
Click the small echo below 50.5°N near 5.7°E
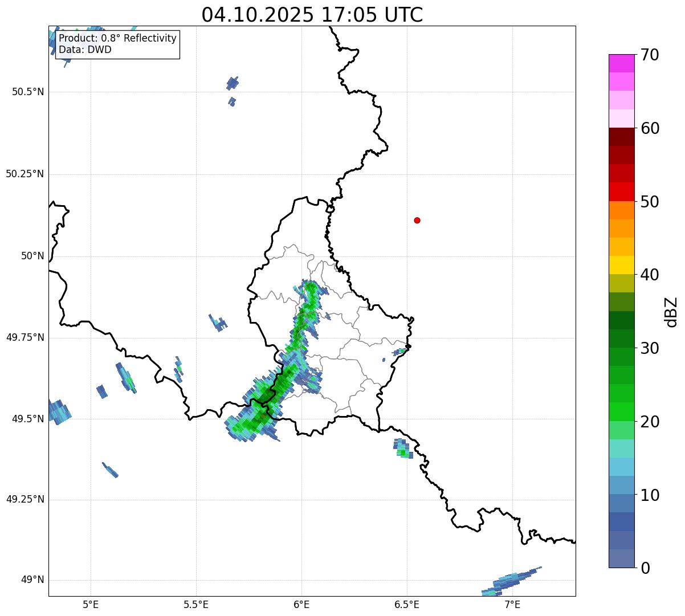coord(232,102)
